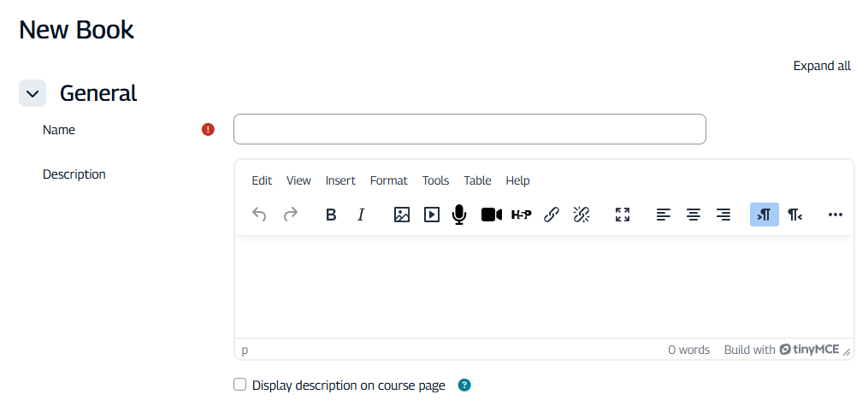The width and height of the screenshot is (868, 406).
Task: Open the Insert menu in the editor
Action: (340, 180)
